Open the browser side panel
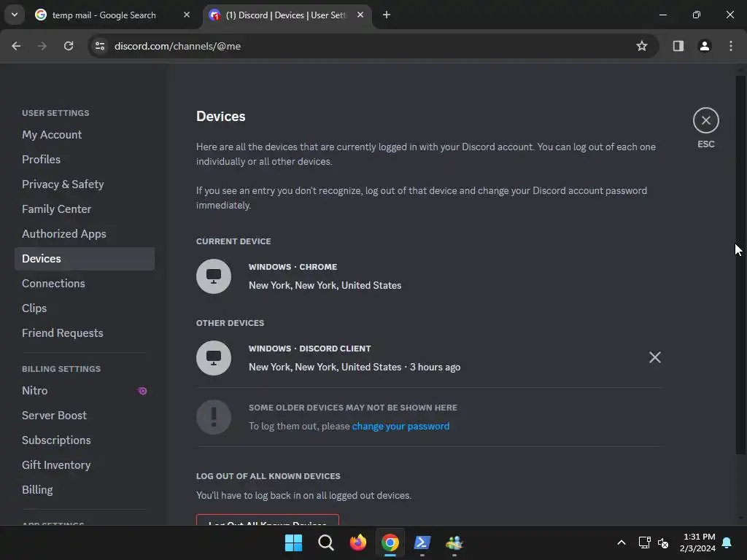 pos(678,46)
